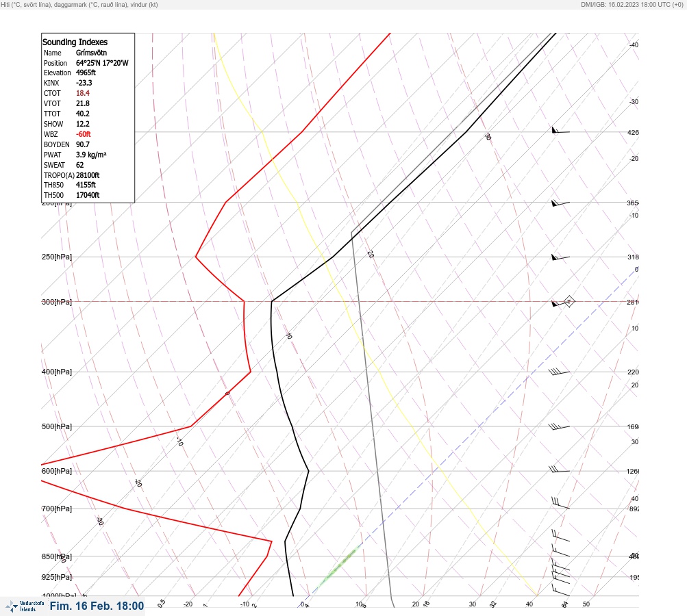Click the 50 label on the bottom temperature axis
Image resolution: width=687 pixels, height=616 pixels.
tap(586, 604)
